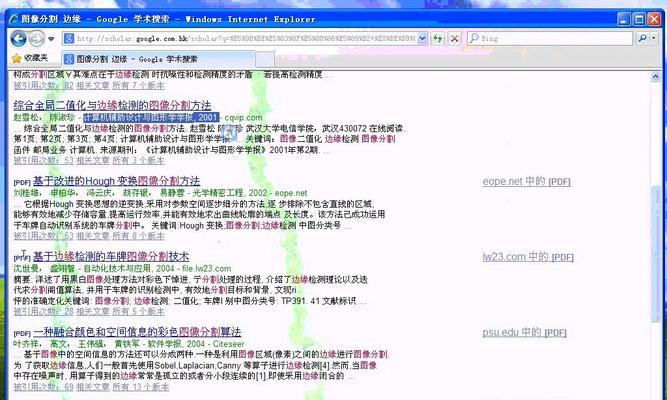Viewport: 667px width, 400px height.
Task: Click the browser Forward arrow button
Action: pos(37,39)
